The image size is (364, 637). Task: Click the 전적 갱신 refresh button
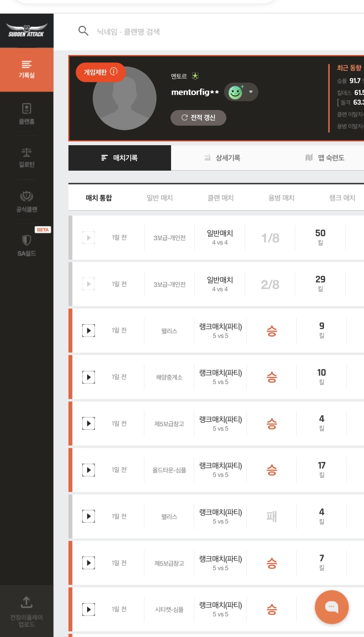coord(198,118)
